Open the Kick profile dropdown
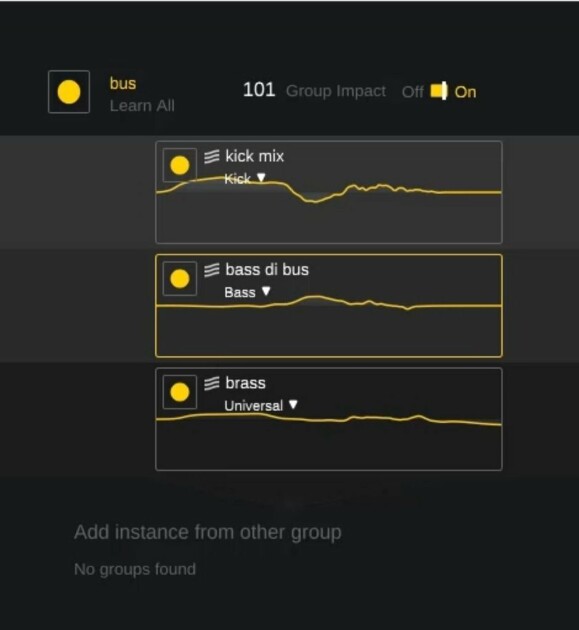The height and width of the screenshot is (630, 579). click(245, 178)
